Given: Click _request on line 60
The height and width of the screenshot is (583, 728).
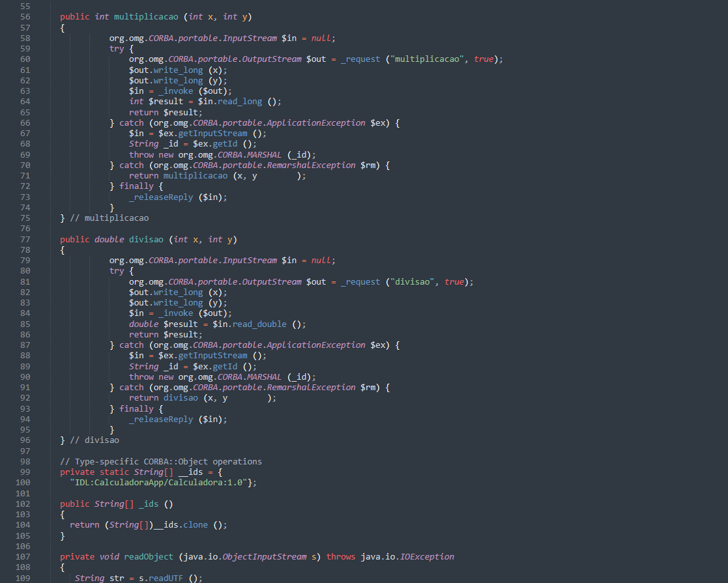Looking at the screenshot, I should point(360,59).
